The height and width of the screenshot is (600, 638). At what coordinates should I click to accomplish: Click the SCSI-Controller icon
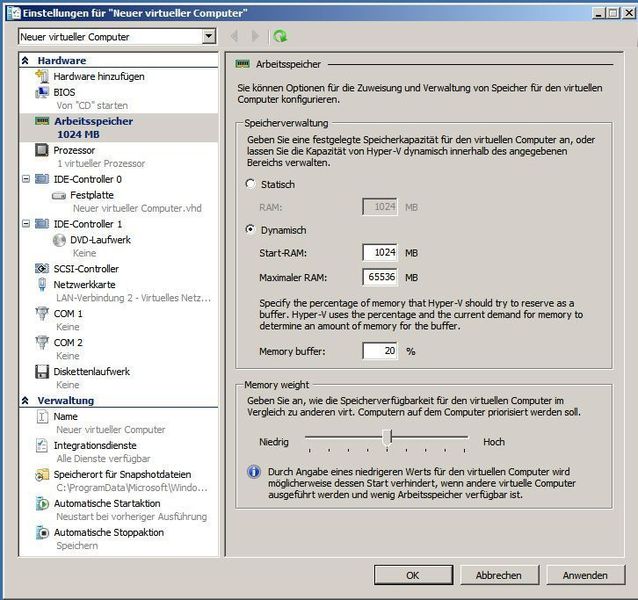[42, 268]
